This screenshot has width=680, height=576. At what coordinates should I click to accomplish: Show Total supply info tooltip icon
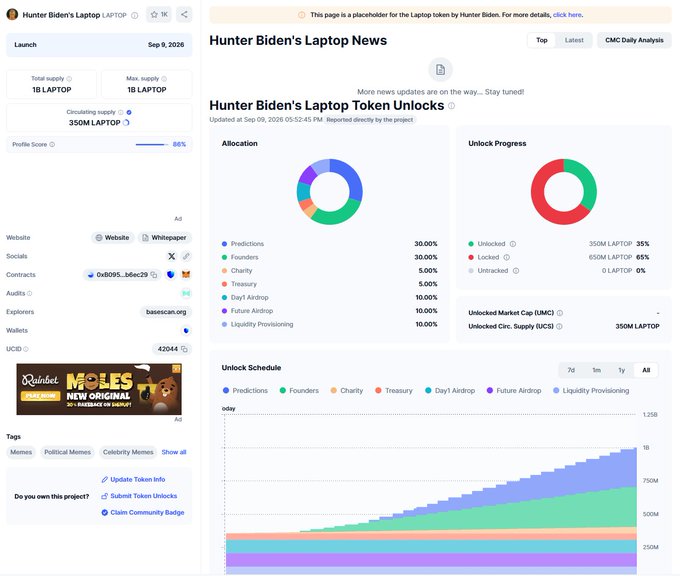pos(69,79)
